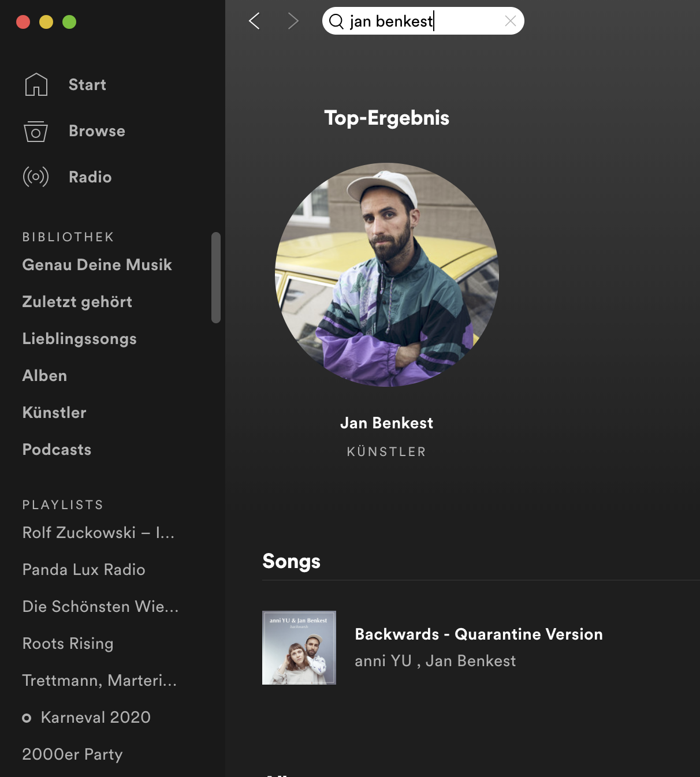The width and height of the screenshot is (700, 777).
Task: Click the search field containing jan benkest
Action: point(423,21)
